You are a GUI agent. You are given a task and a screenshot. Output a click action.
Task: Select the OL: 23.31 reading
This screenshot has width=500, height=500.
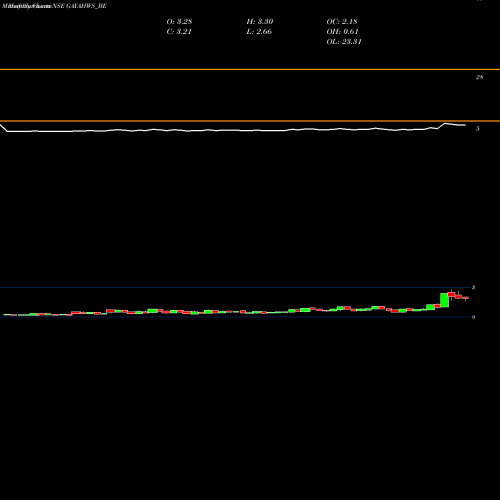point(344,41)
